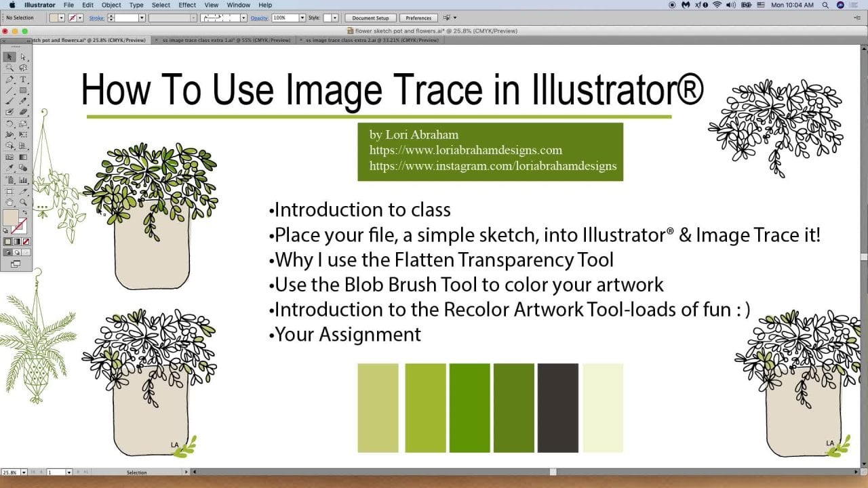Screen dimensions: 868x488
Task: Select the Symbol Sprayer tool
Action: point(10,180)
